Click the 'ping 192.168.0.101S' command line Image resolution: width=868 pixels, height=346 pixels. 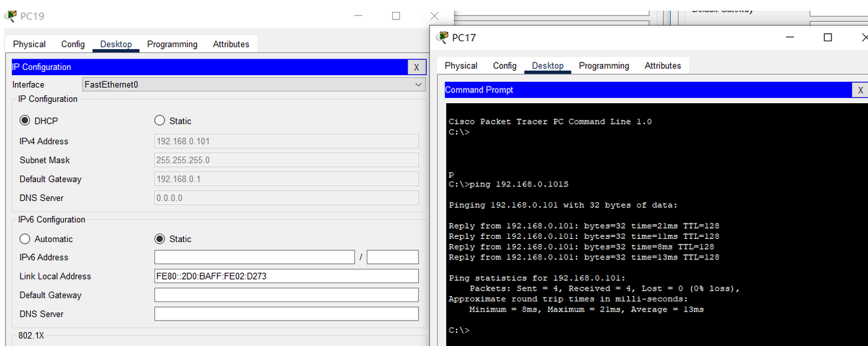[x=509, y=184]
